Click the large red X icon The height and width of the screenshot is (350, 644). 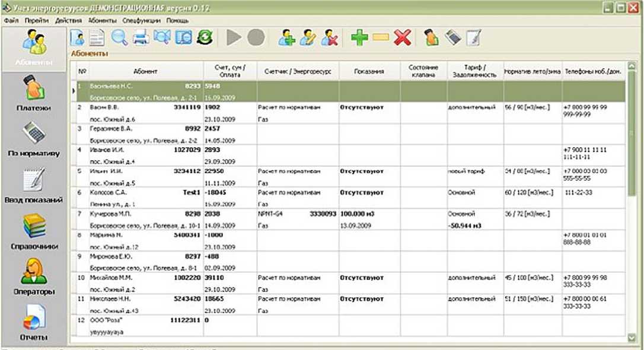coord(402,37)
